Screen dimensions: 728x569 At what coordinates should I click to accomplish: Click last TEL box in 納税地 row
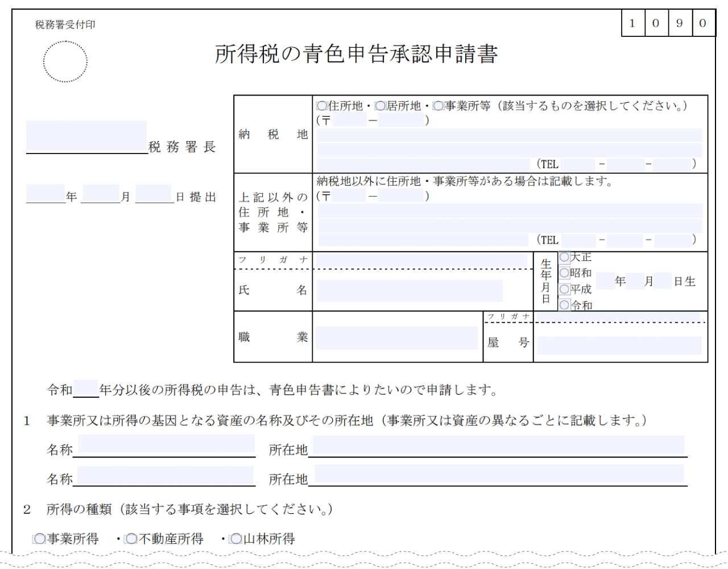coord(672,164)
